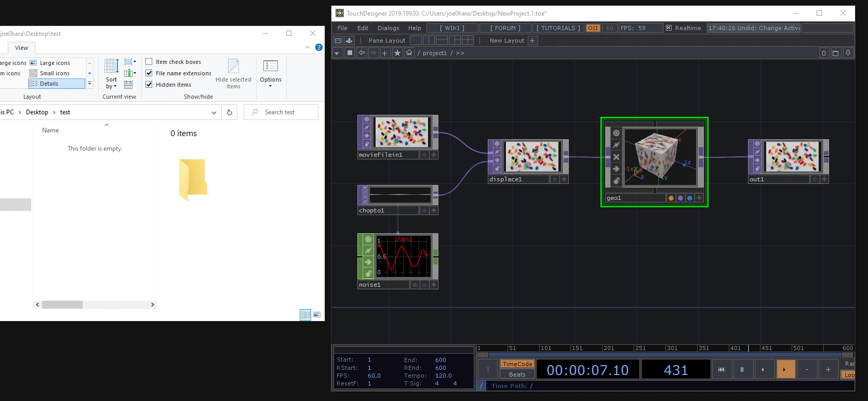Enable Item check boxes option
The width and height of the screenshot is (868, 401).
[149, 62]
